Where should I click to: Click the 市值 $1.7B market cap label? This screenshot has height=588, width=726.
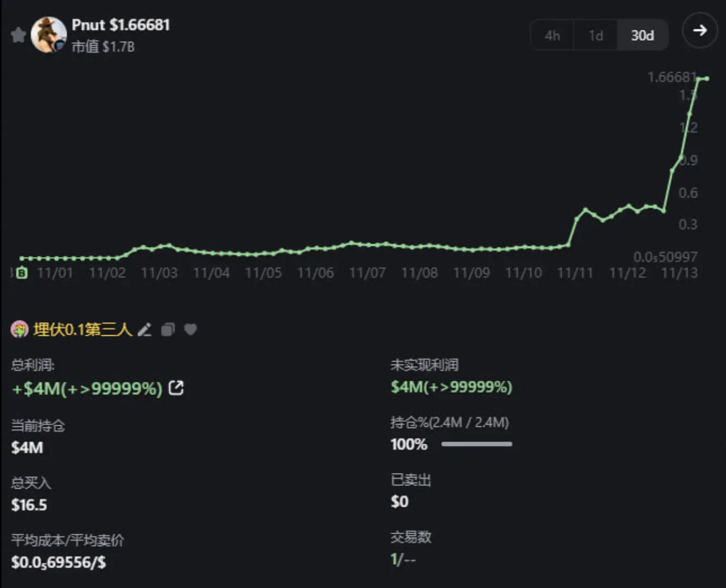point(103,47)
